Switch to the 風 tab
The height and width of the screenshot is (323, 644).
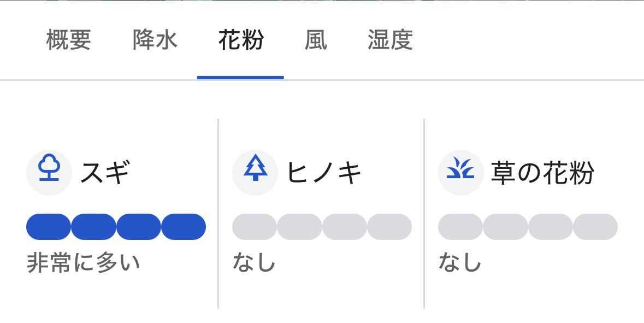[316, 42]
